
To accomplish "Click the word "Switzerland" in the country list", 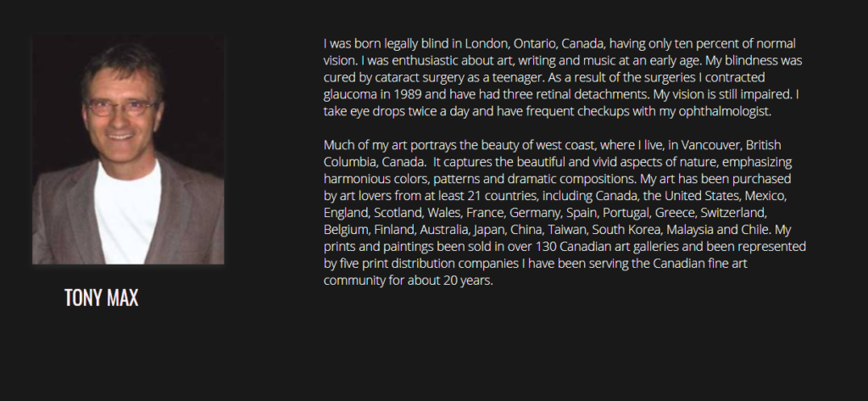I will (733, 213).
